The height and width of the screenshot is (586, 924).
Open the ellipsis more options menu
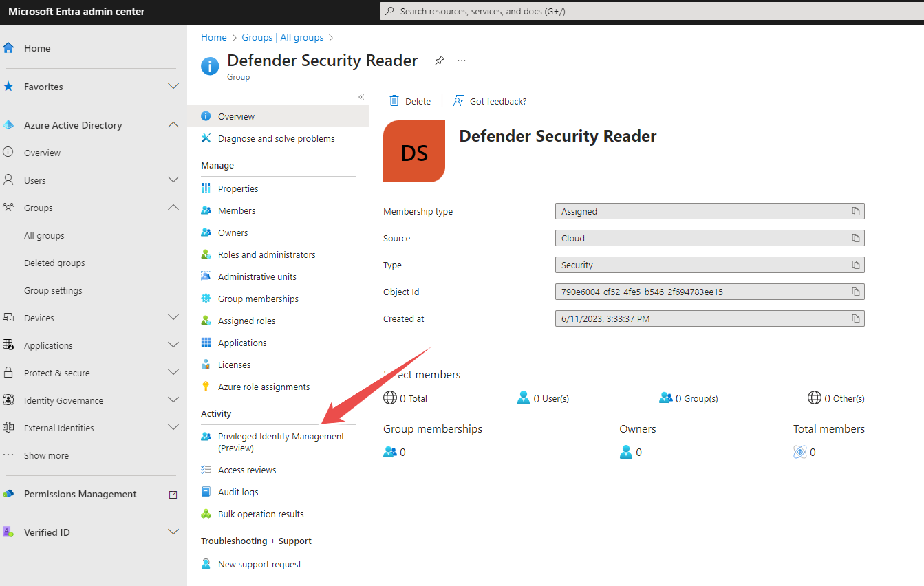[462, 61]
